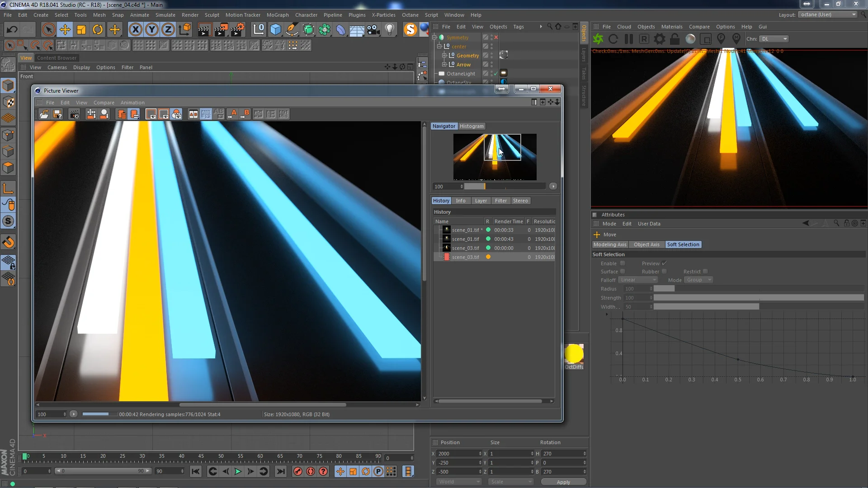The image size is (868, 488).
Task: Toggle Soft Selection Preview checkbox
Action: pyautogui.click(x=664, y=263)
